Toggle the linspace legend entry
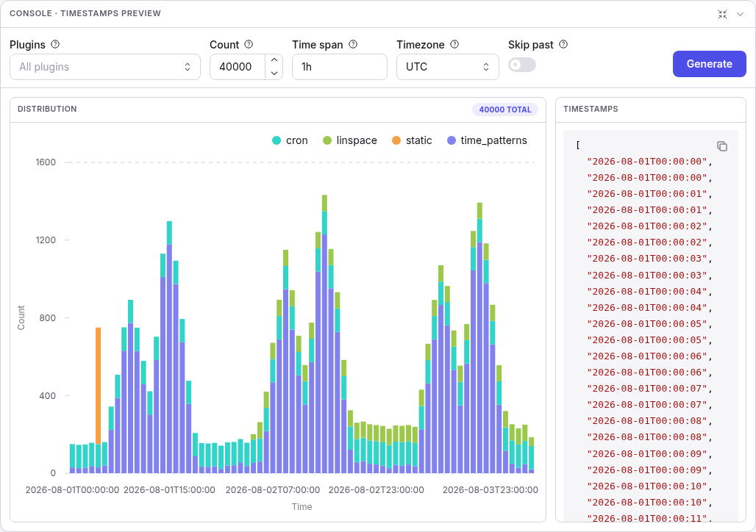Image resolution: width=756 pixels, height=532 pixels. pos(349,140)
